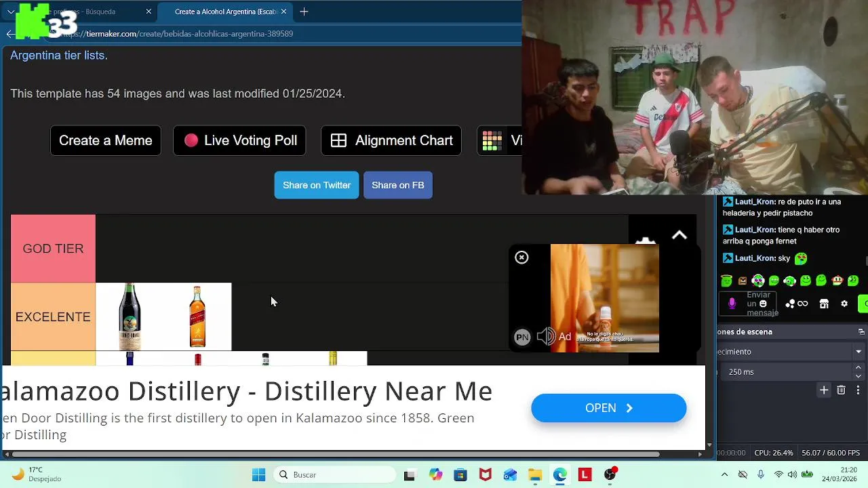Open chat settings gear
Screen dimensions: 868x488
point(844,304)
